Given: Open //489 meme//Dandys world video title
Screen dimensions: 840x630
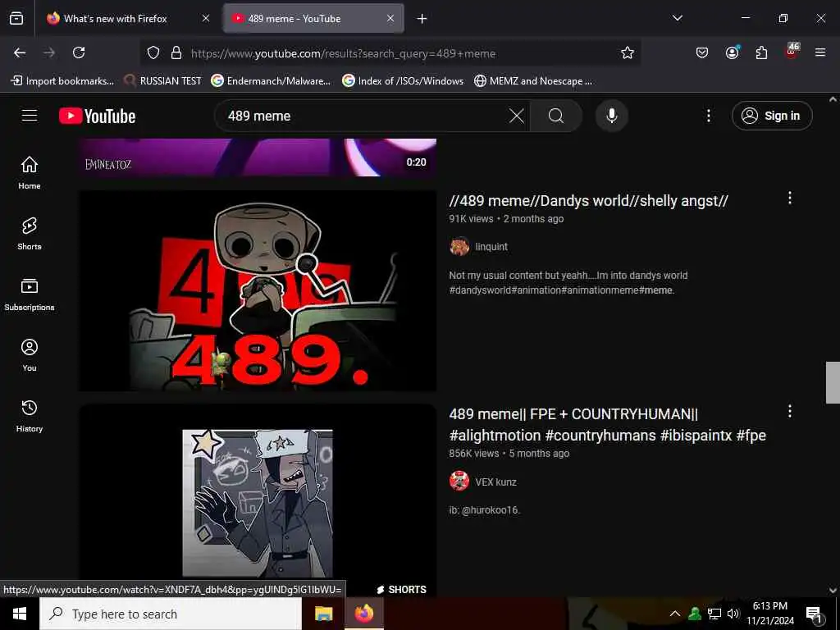Looking at the screenshot, I should pos(588,201).
